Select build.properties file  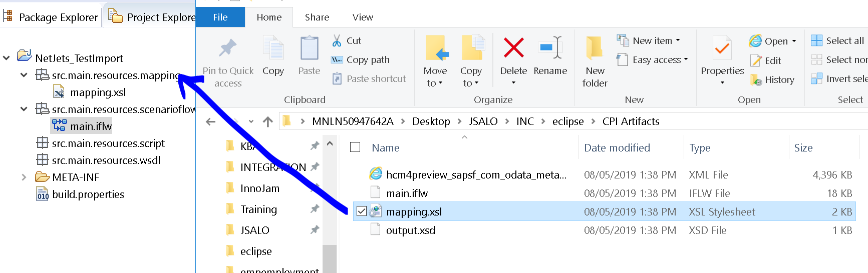[80, 194]
